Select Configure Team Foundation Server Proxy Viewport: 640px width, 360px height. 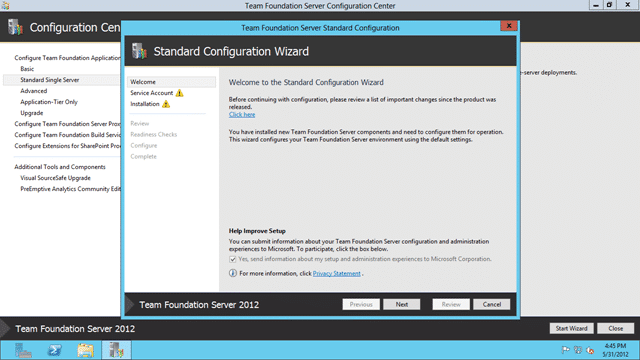click(x=67, y=124)
